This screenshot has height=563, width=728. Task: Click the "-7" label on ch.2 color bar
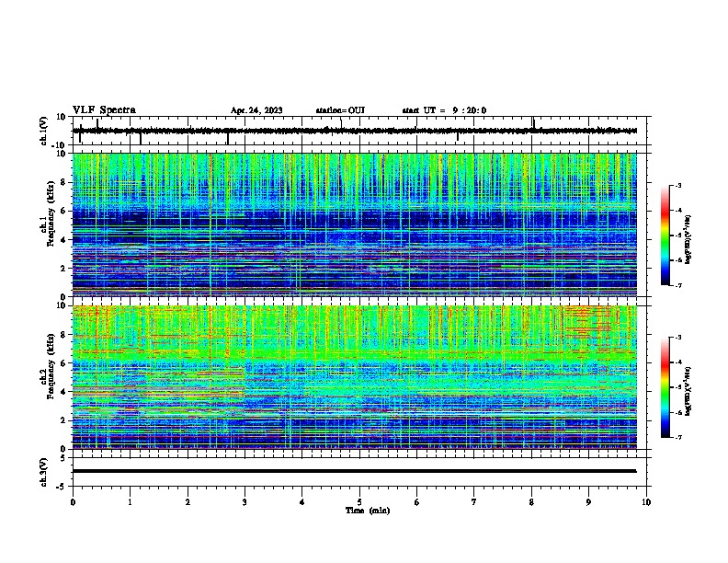coord(677,437)
